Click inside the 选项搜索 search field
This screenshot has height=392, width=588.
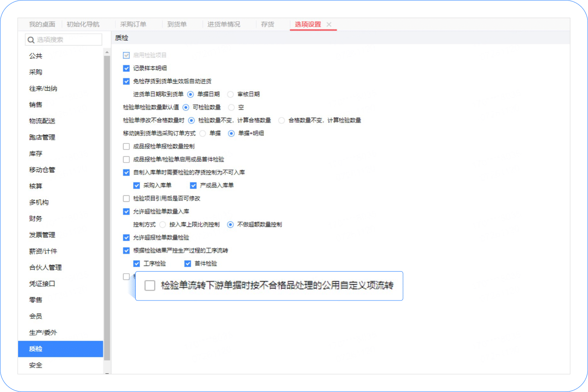pyautogui.click(x=63, y=40)
